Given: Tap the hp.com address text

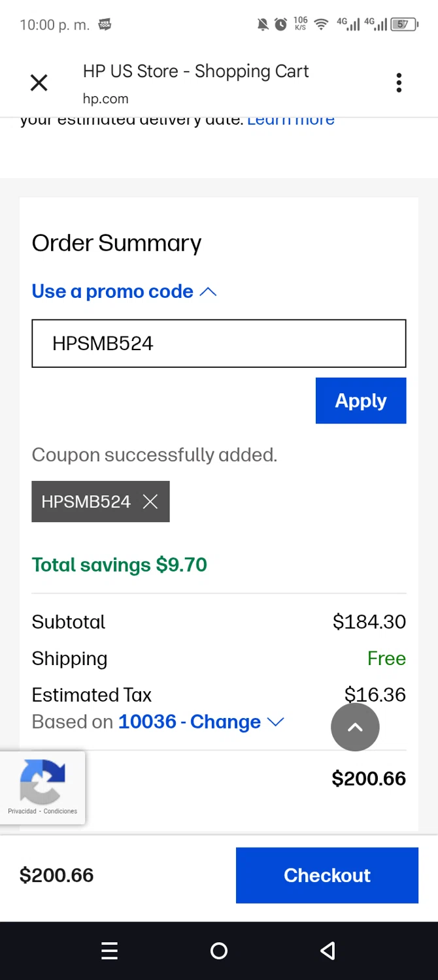Looking at the screenshot, I should click(x=105, y=99).
